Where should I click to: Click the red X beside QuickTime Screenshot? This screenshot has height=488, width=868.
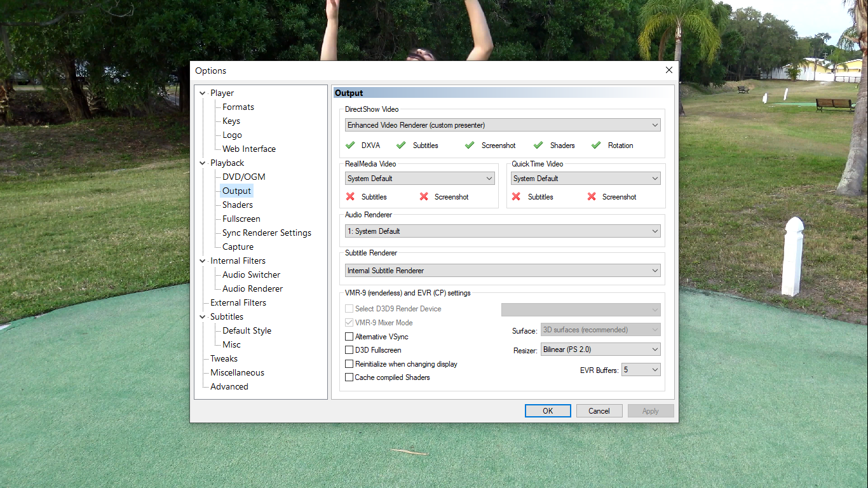click(592, 196)
